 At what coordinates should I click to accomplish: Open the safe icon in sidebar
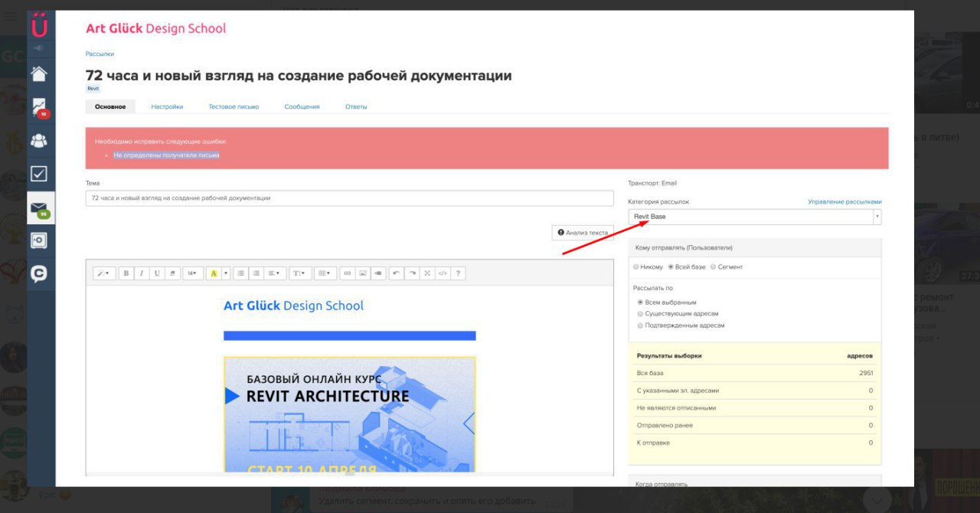point(39,240)
